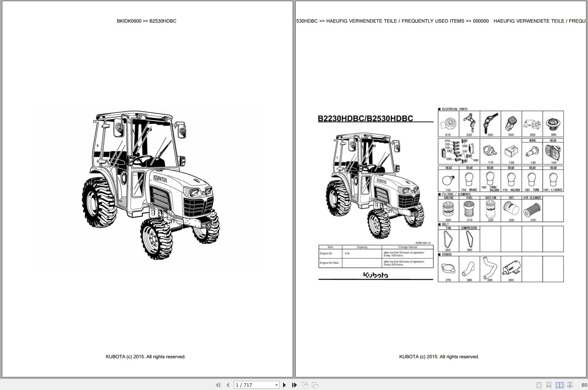This screenshot has height=390, width=588.
Task: Select the rear turn bulb part 180
Action: coord(532,179)
